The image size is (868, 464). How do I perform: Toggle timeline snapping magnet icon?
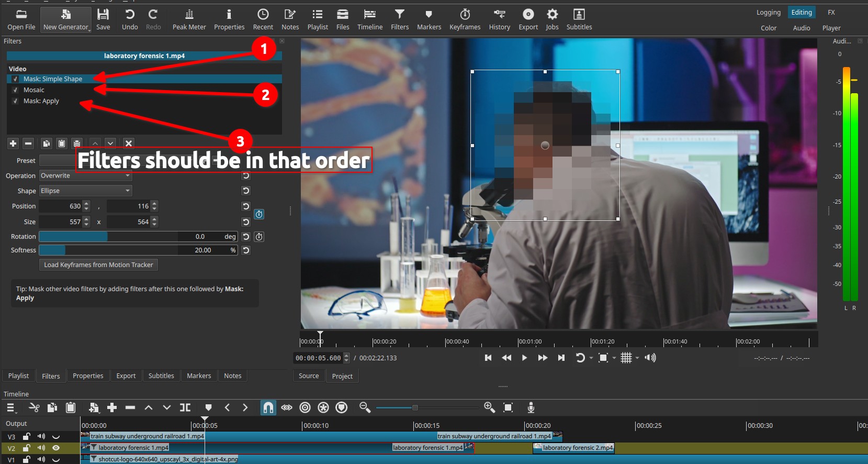click(268, 407)
